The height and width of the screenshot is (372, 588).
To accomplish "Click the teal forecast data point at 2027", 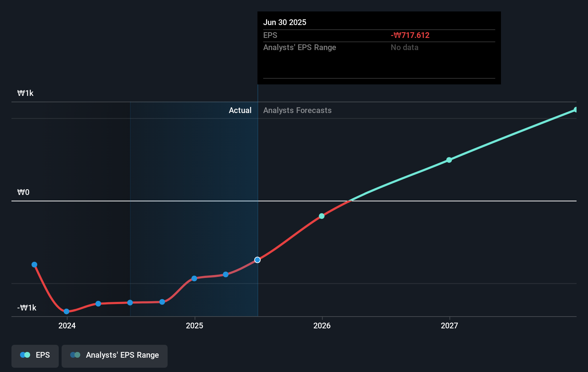I will (x=449, y=160).
